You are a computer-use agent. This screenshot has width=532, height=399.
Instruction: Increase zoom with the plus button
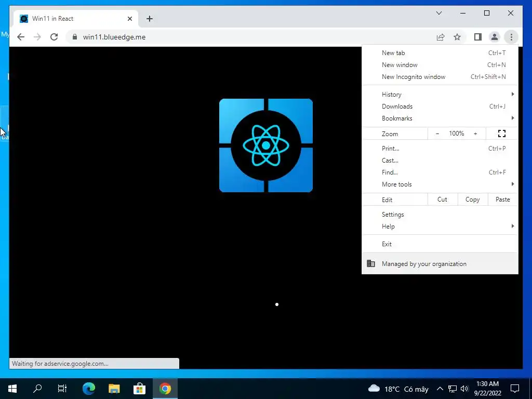pos(475,134)
